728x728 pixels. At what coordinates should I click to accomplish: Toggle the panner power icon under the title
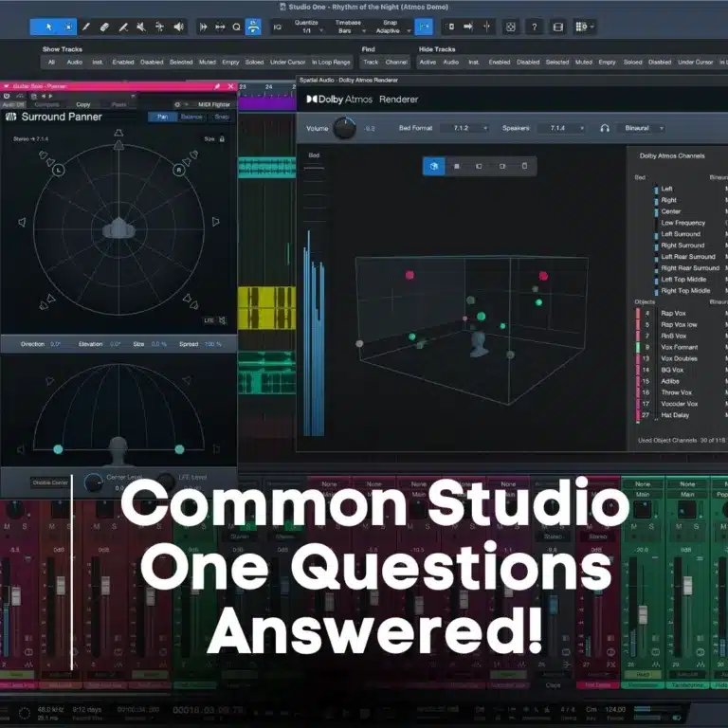(x=7, y=96)
